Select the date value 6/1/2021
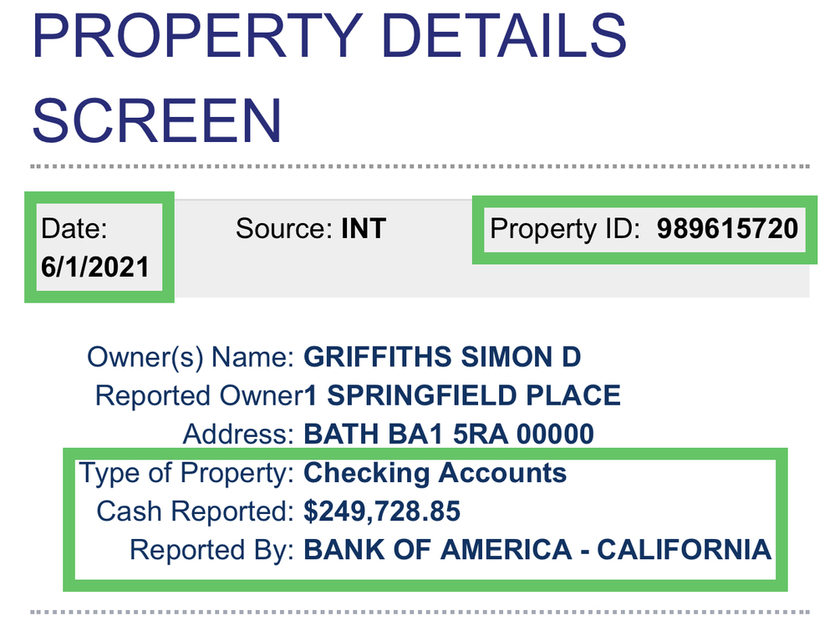 click(95, 267)
